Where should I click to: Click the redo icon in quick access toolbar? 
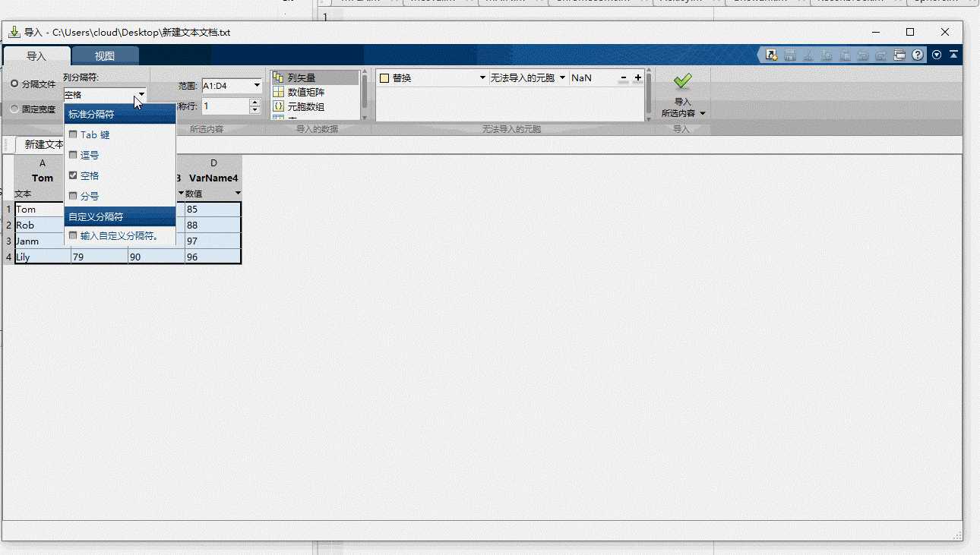click(881, 55)
